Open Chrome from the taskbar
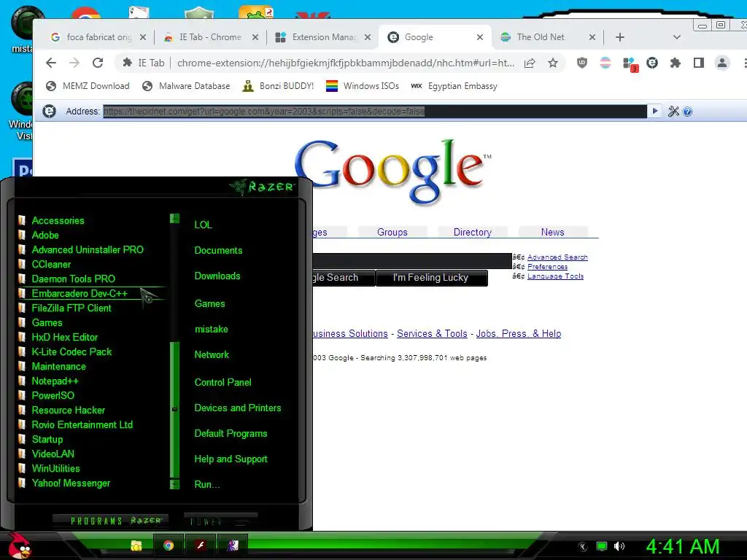747x560 pixels. pos(169,545)
